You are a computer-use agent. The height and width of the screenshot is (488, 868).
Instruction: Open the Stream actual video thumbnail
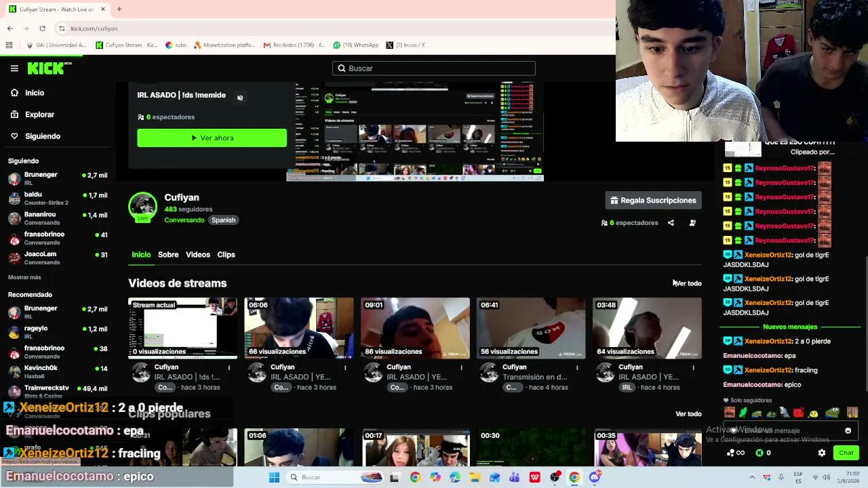click(x=183, y=328)
